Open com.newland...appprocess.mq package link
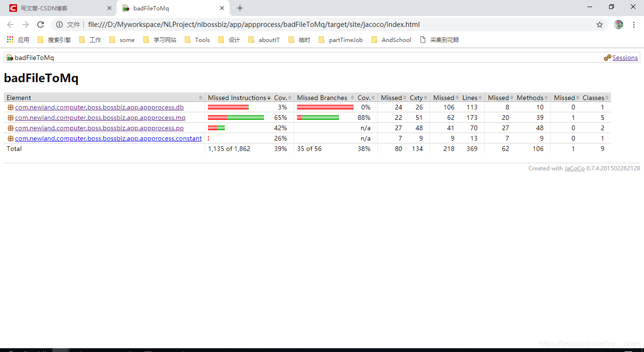Viewport: 644px width, 352px height. [100, 118]
